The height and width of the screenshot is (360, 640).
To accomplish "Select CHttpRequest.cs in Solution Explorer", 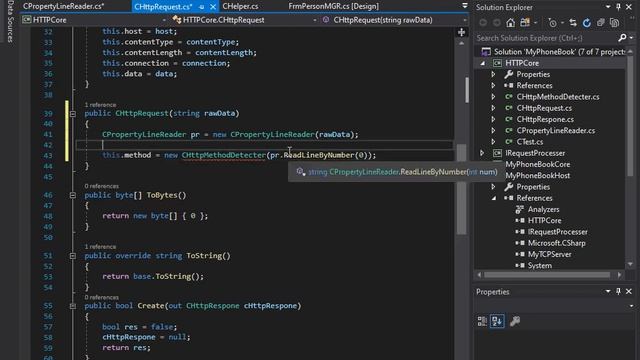I will point(544,108).
